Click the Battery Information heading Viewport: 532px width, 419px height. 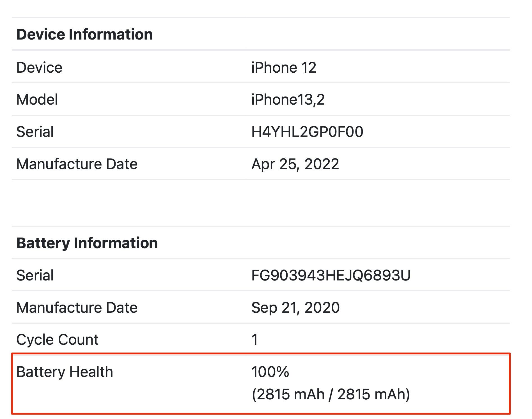click(87, 243)
